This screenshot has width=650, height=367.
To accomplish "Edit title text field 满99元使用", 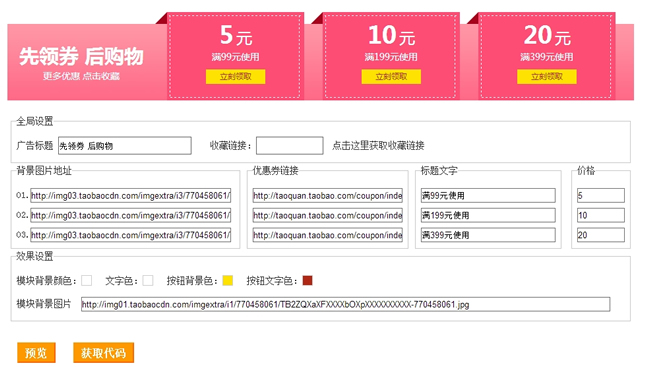I will click(x=488, y=195).
